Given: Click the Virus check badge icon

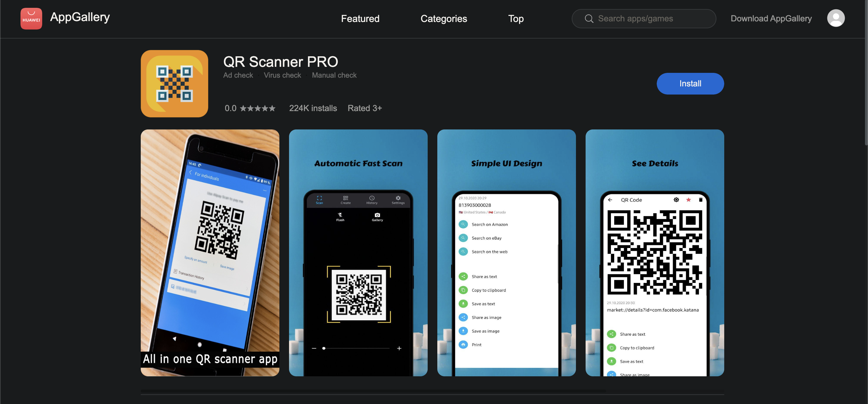Looking at the screenshot, I should click(283, 75).
